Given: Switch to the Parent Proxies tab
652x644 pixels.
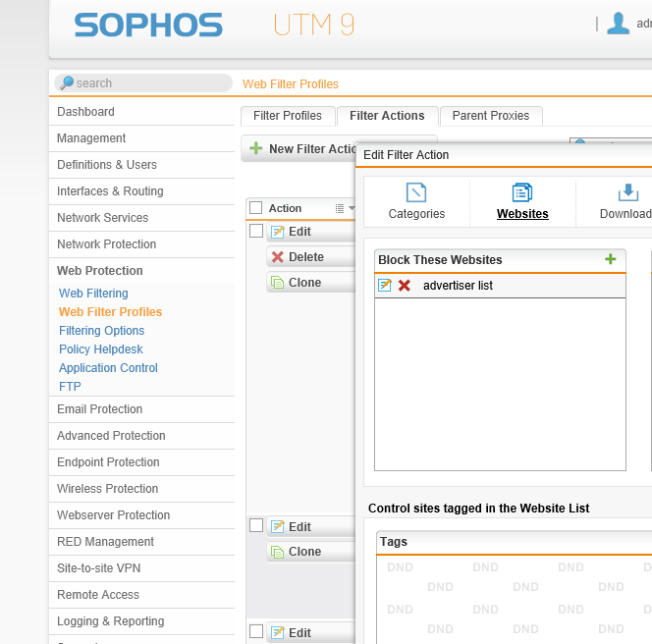Looking at the screenshot, I should point(490,116).
